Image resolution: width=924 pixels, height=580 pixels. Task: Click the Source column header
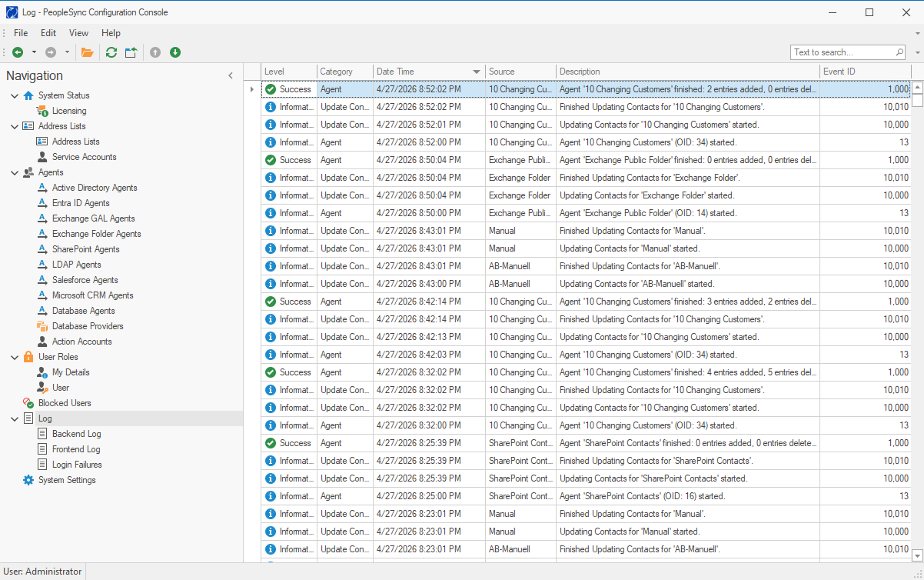pyautogui.click(x=521, y=72)
